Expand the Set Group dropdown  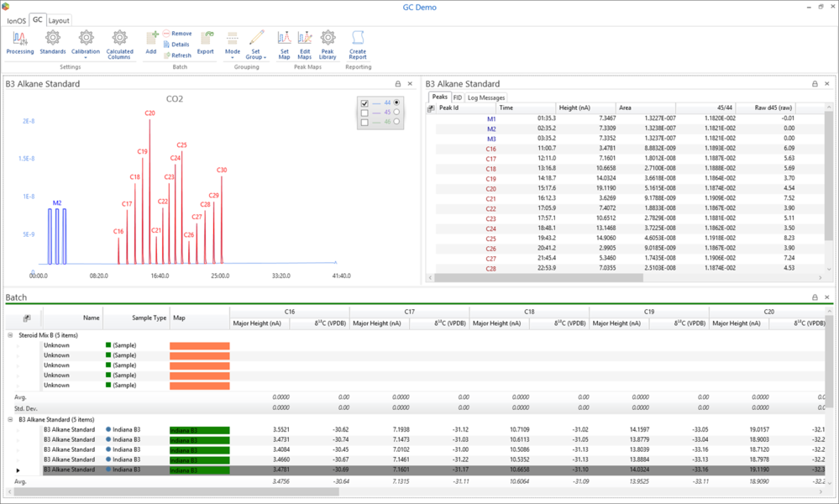[x=256, y=54]
